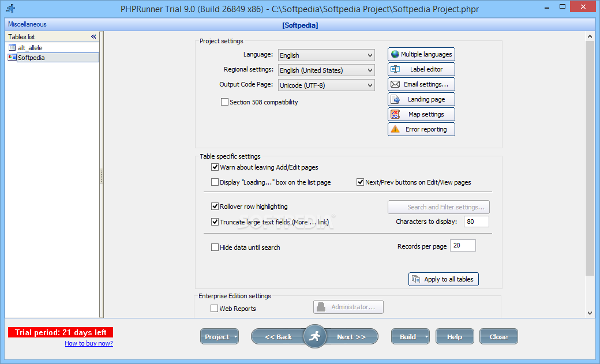
Task: Click the alt_allele table icon
Action: [12, 47]
